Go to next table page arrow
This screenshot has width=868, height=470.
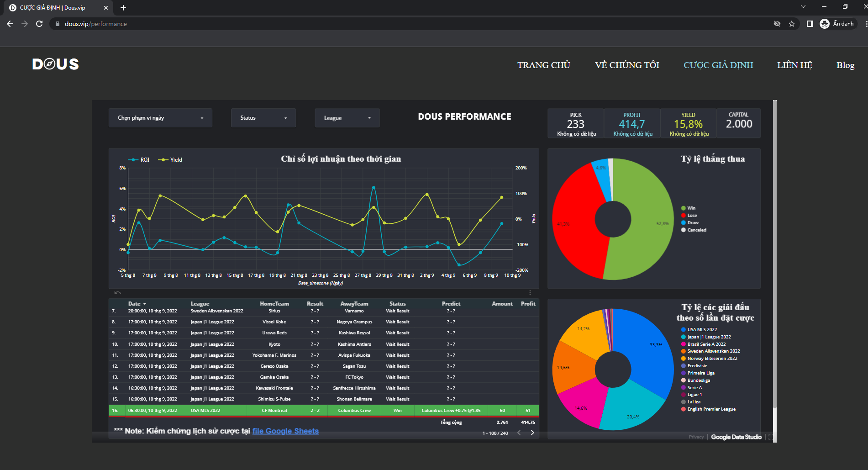532,433
